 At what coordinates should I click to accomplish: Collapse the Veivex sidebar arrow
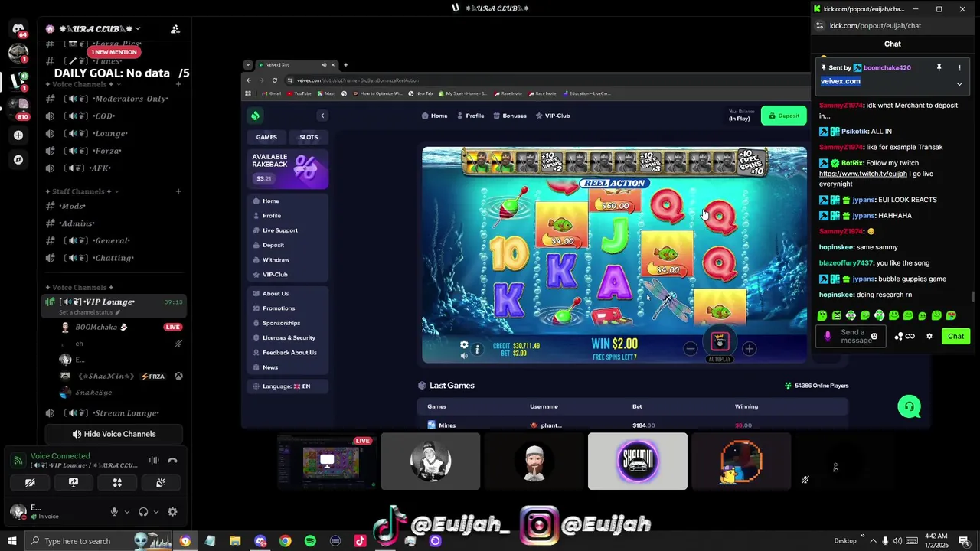(322, 116)
